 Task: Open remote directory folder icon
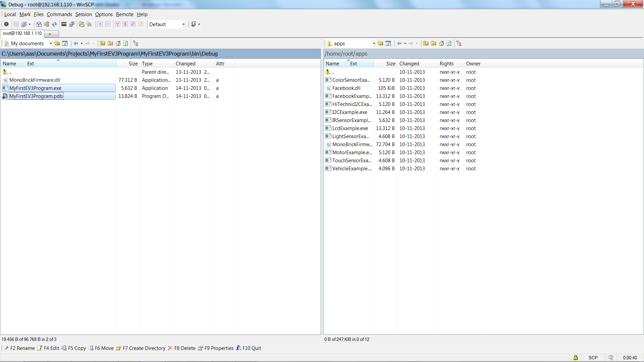(x=380, y=43)
